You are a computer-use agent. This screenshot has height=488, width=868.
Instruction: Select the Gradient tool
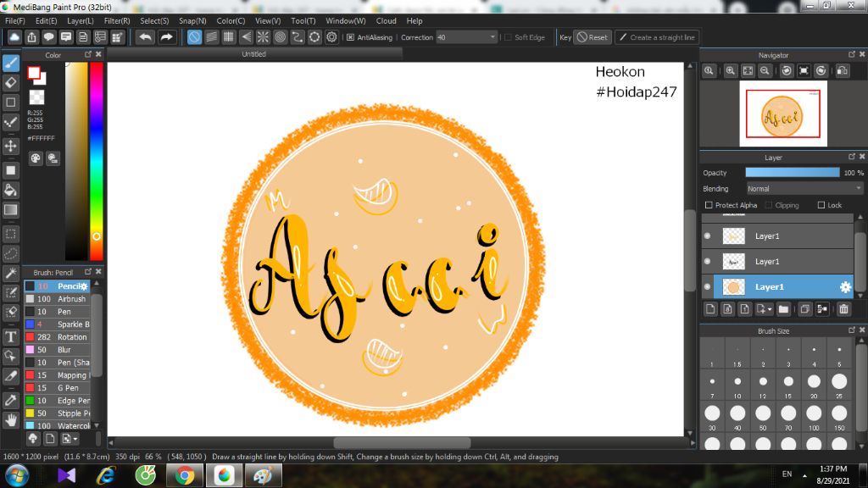click(x=10, y=210)
